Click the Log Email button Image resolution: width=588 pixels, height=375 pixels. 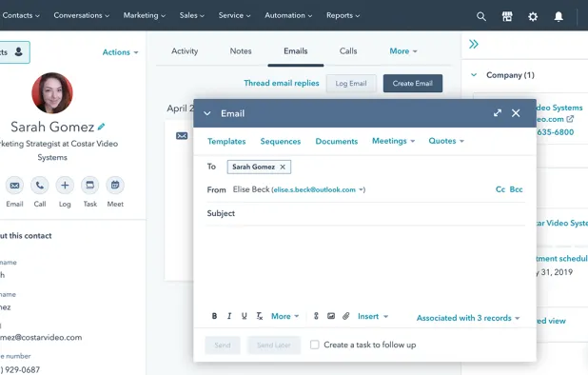pos(351,83)
